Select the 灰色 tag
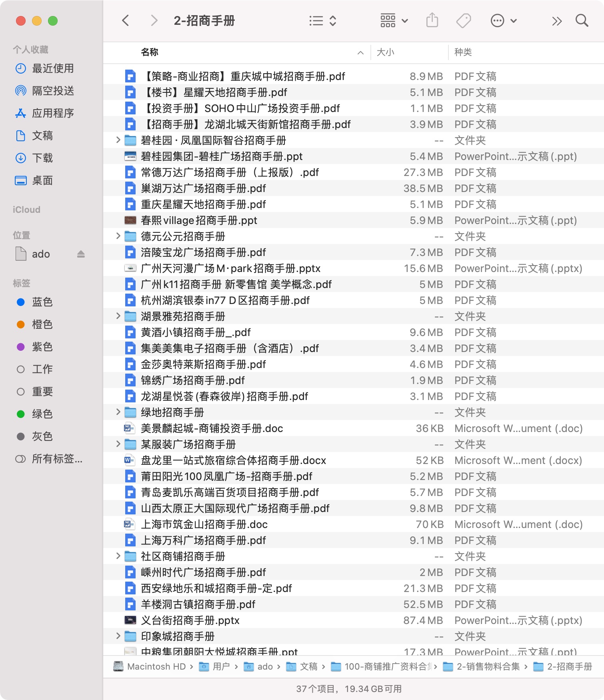 click(x=42, y=436)
